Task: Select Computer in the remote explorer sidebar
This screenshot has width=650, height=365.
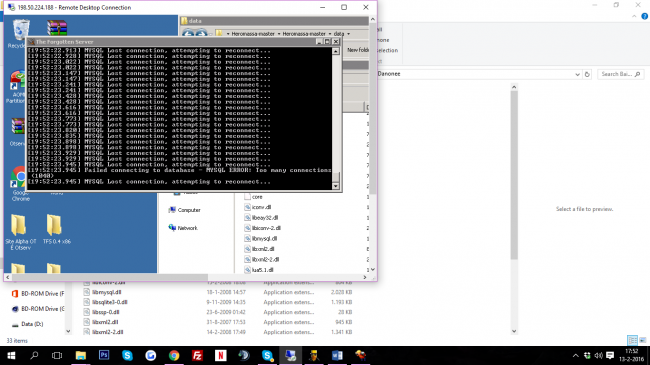Action: (185, 210)
